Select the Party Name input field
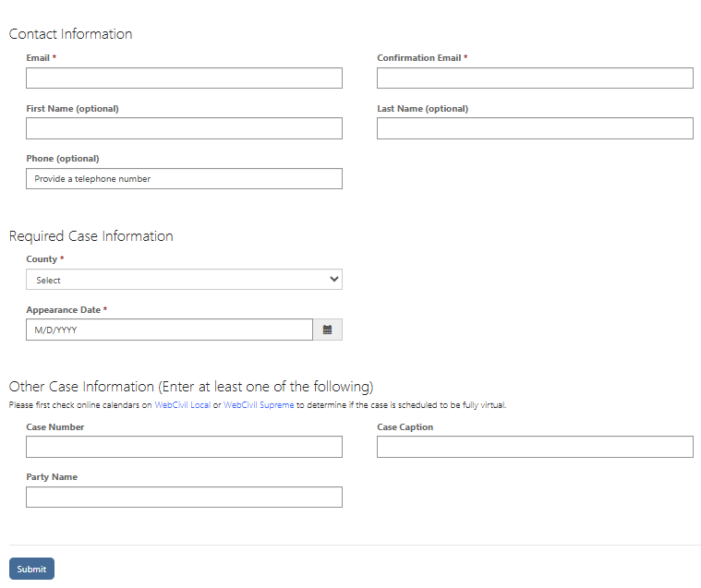This screenshot has width=701, height=588. point(184,497)
